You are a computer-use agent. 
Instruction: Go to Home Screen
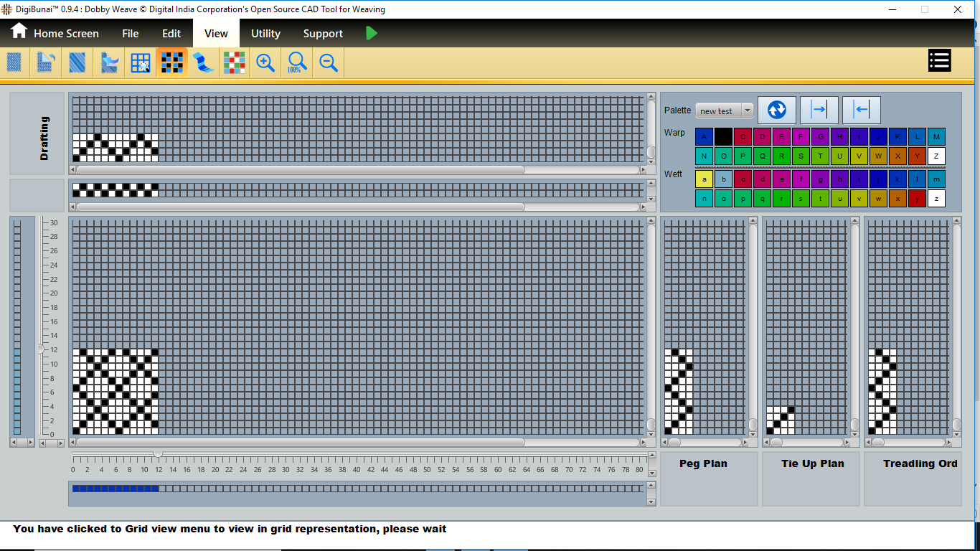pos(55,33)
